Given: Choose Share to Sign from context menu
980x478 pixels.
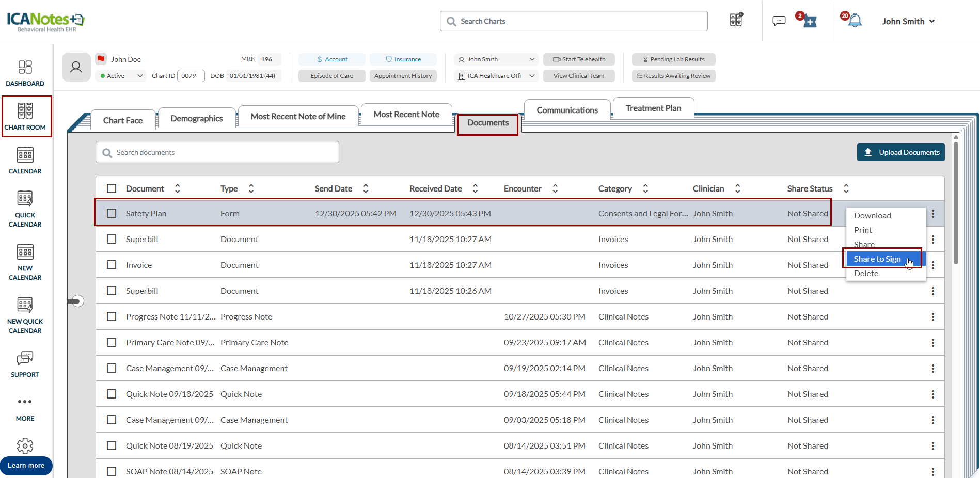Looking at the screenshot, I should 877,259.
